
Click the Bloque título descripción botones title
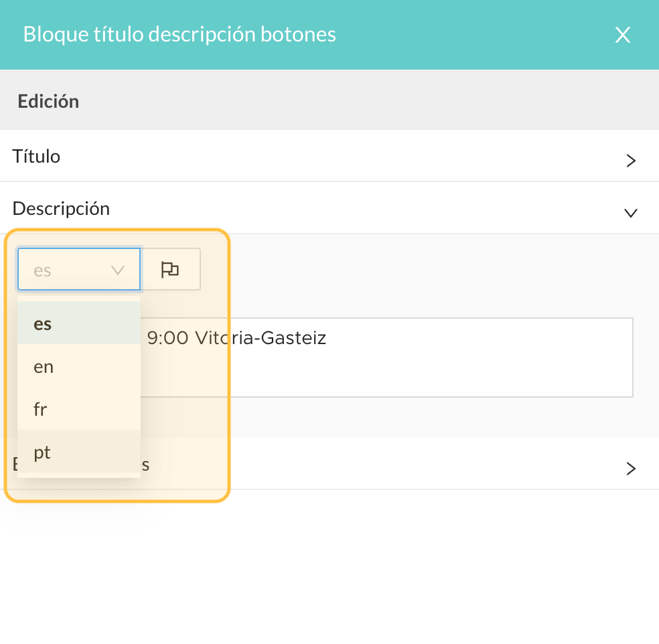(x=179, y=34)
